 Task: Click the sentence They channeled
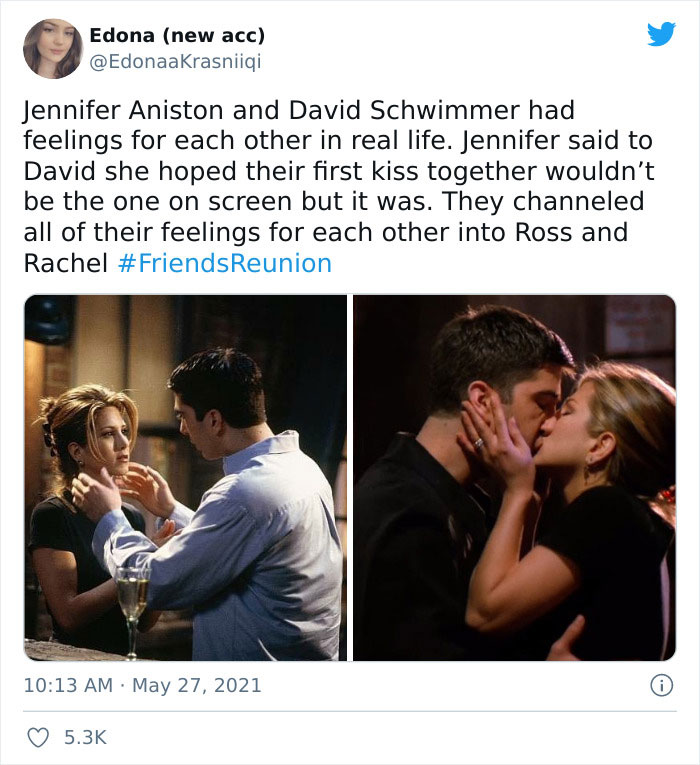coord(543,201)
